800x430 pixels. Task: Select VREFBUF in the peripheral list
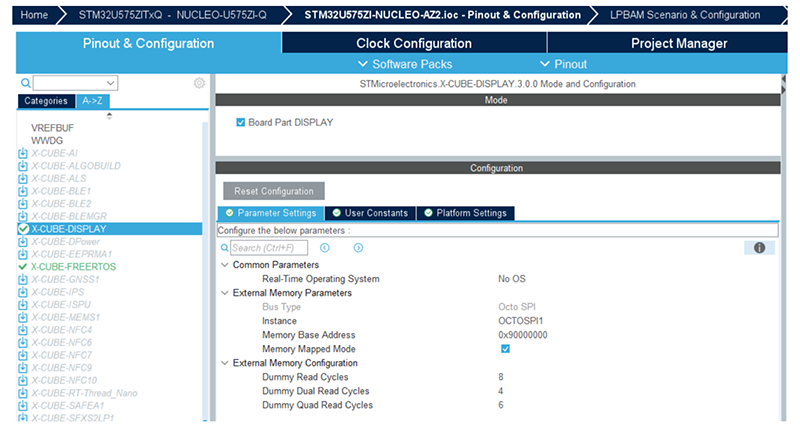[52, 128]
